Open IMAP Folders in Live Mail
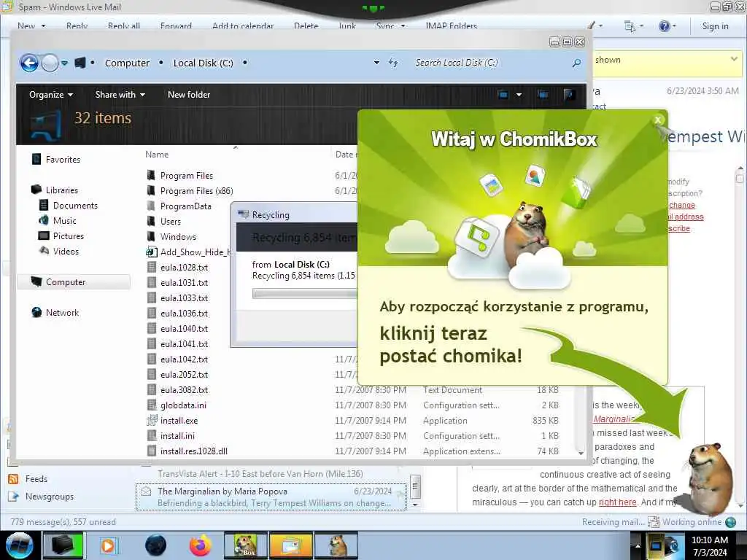Image resolution: width=747 pixels, height=560 pixels. [x=451, y=26]
